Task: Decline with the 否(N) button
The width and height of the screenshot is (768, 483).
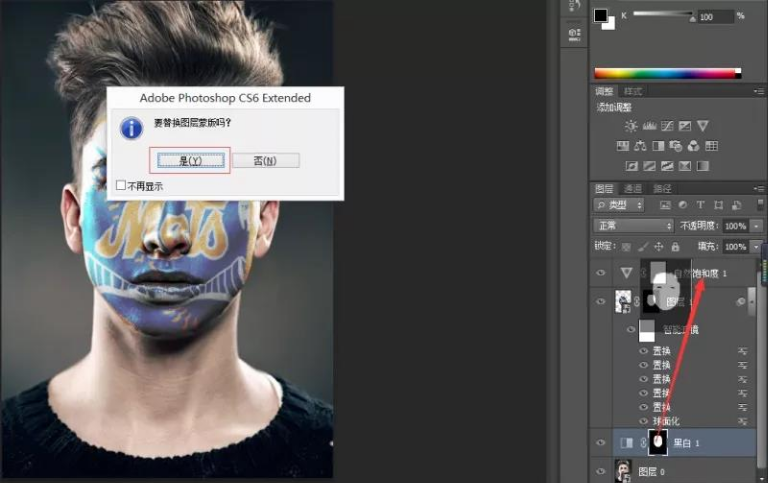Action: click(x=265, y=161)
